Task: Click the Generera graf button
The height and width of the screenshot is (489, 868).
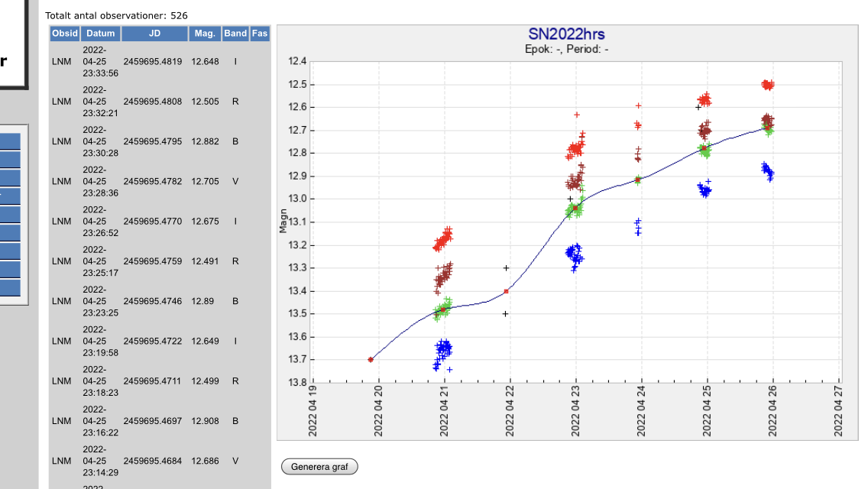Action: [x=319, y=467]
